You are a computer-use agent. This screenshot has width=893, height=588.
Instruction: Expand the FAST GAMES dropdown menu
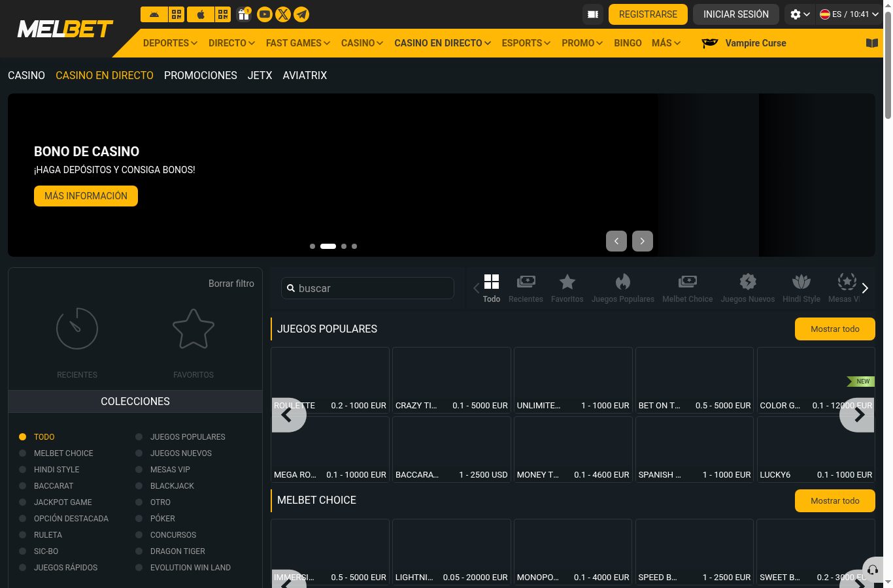(298, 43)
